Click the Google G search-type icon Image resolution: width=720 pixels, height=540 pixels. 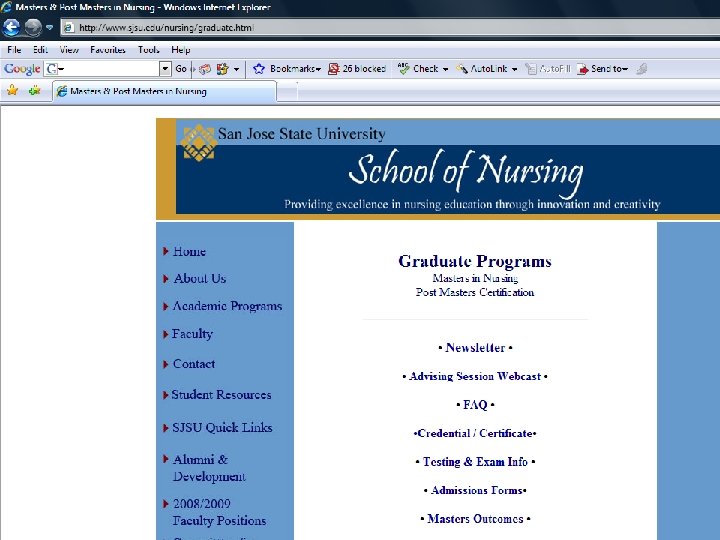(51, 69)
